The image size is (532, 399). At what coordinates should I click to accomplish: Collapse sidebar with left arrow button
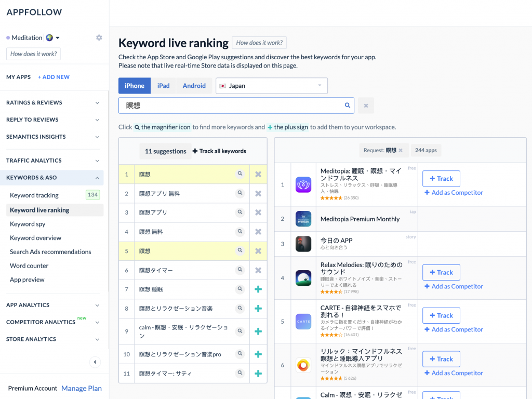click(95, 362)
